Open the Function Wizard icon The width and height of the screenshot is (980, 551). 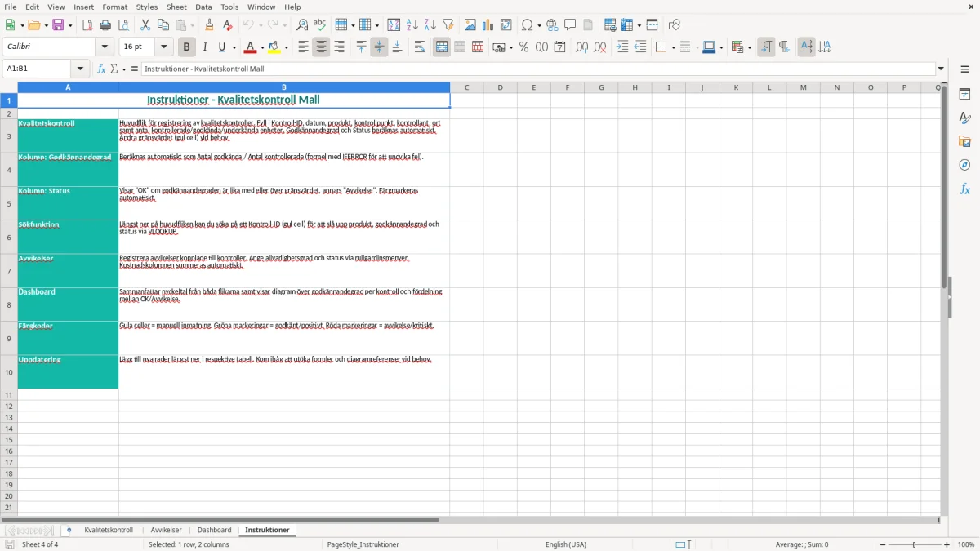pos(101,69)
